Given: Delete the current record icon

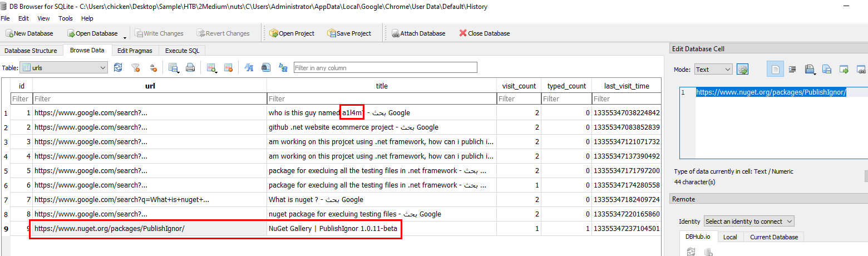Looking at the screenshot, I should click(x=228, y=68).
